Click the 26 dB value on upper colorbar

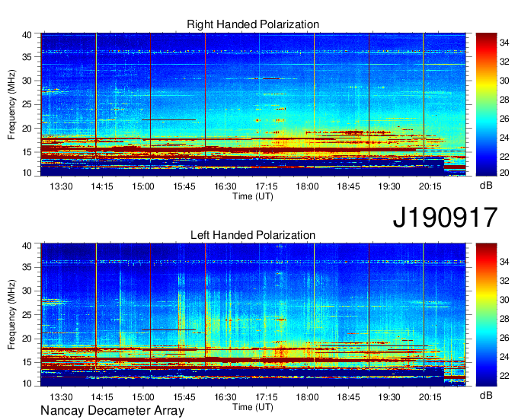[x=504, y=119]
